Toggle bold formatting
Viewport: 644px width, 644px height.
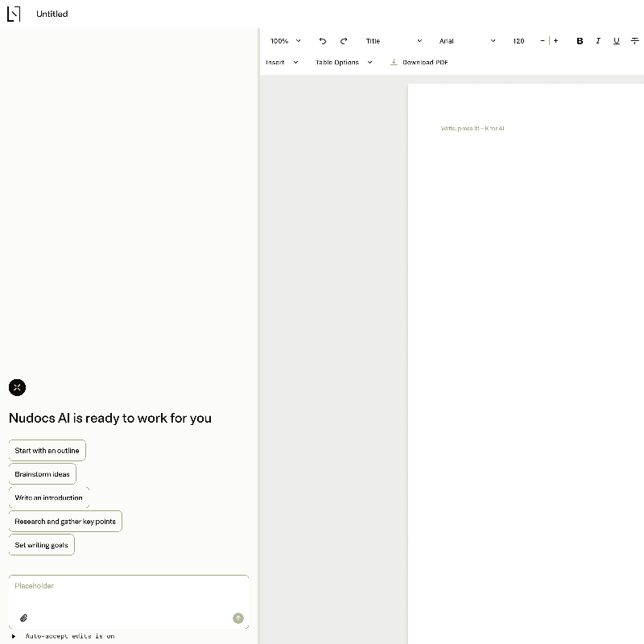pyautogui.click(x=580, y=41)
